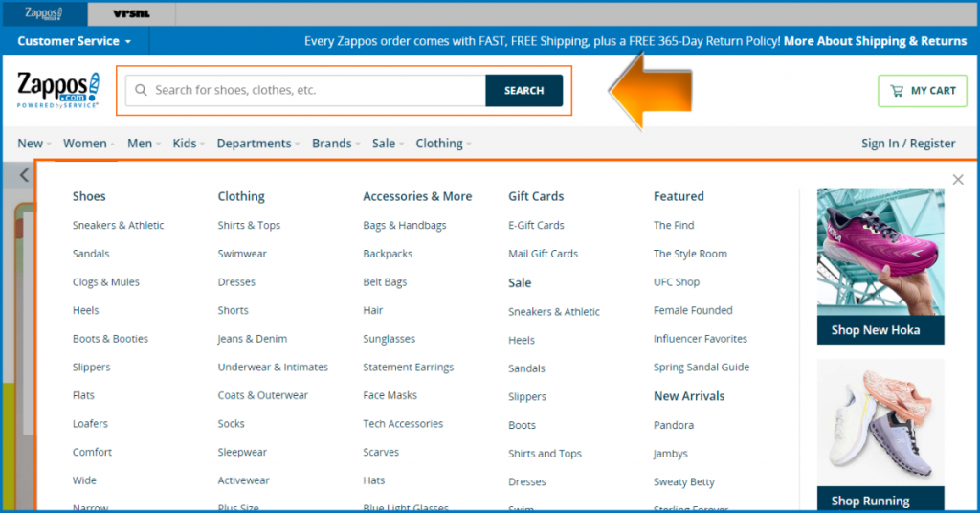Viewport: 980px width, 513px height.
Task: Expand the New menu
Action: tap(34, 144)
